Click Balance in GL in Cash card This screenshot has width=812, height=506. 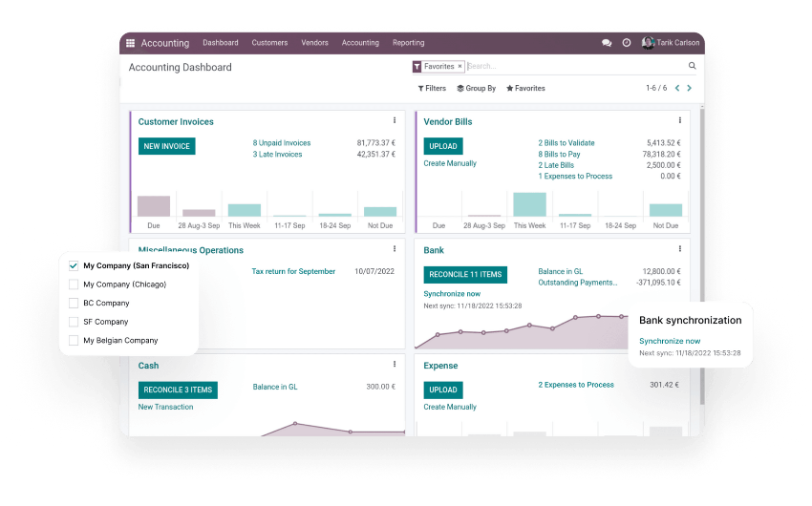tap(275, 387)
